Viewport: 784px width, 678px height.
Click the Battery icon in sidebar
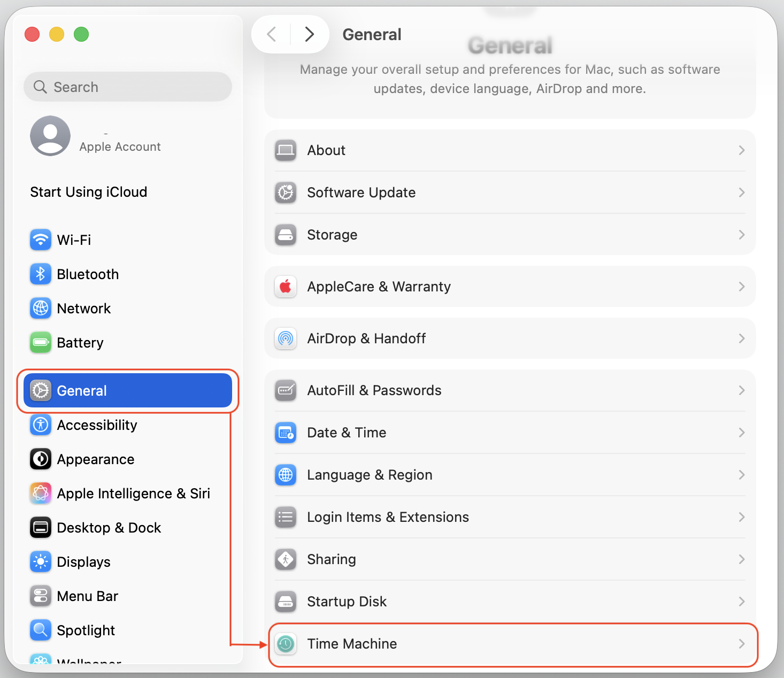41,342
